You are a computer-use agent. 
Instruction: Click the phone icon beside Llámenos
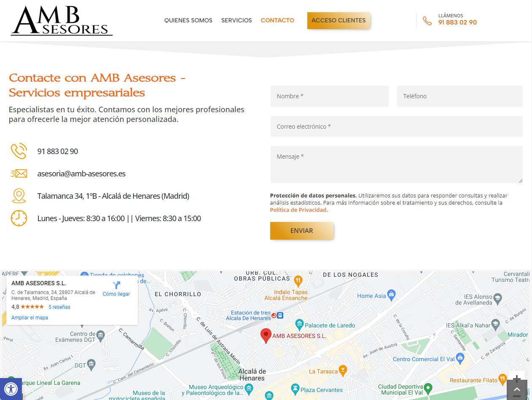427,21
